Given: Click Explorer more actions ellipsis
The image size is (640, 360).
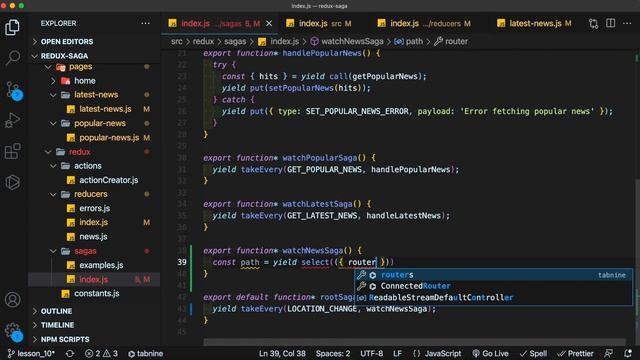Looking at the screenshot, I should pyautogui.click(x=145, y=23).
